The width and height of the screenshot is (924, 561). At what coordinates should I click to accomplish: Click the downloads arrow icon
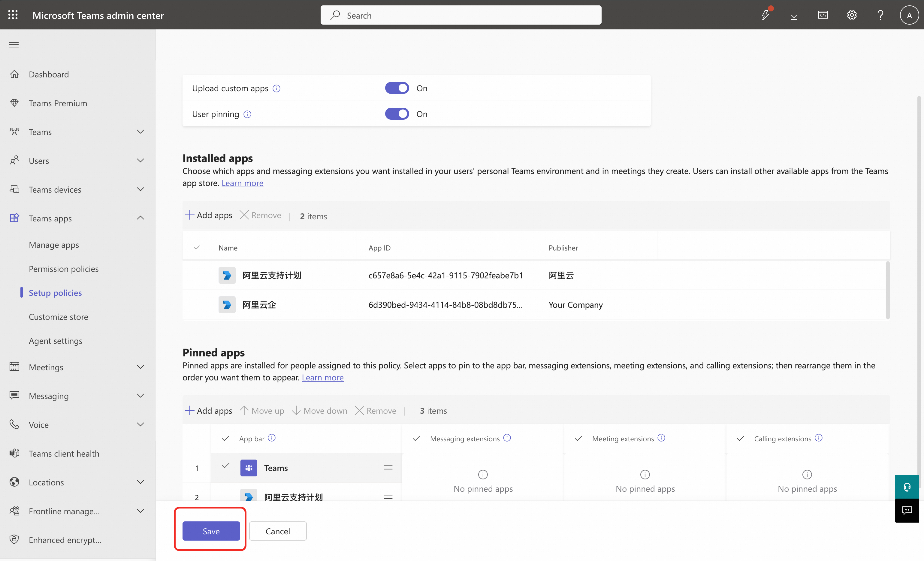point(794,15)
